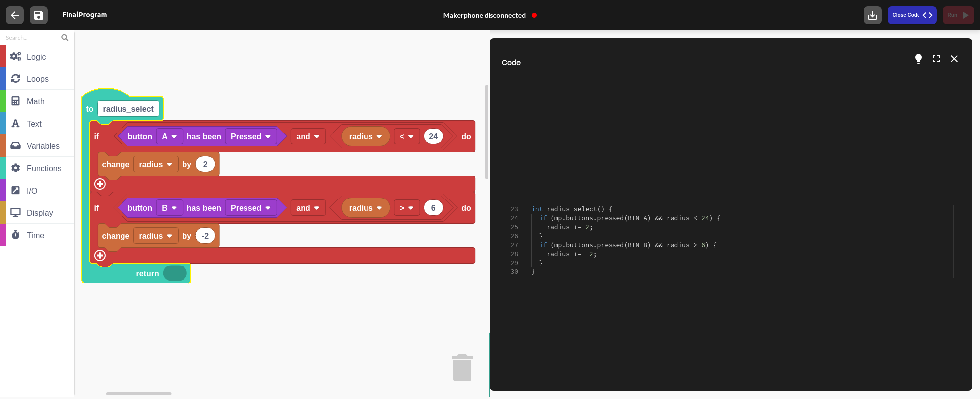The image size is (980, 399).
Task: Open the Functions category
Action: pos(38,168)
